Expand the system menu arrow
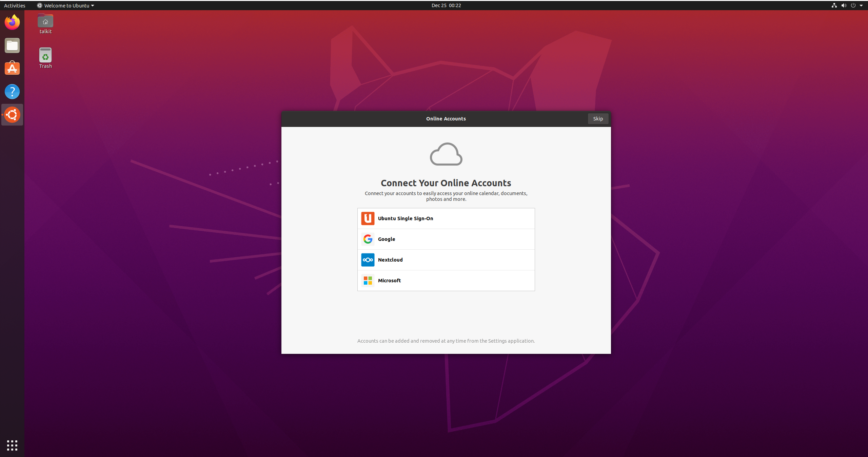Viewport: 868px width, 457px height. pos(861,5)
